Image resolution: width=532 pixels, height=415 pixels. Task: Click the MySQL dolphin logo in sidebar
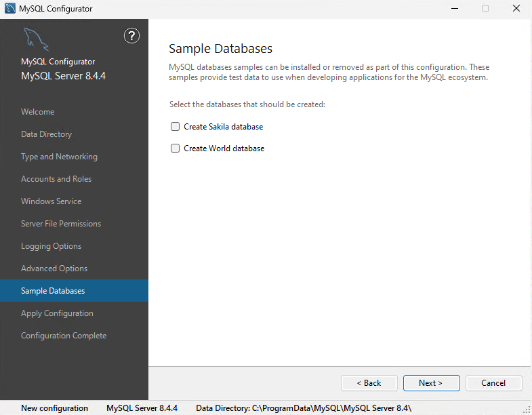point(37,39)
